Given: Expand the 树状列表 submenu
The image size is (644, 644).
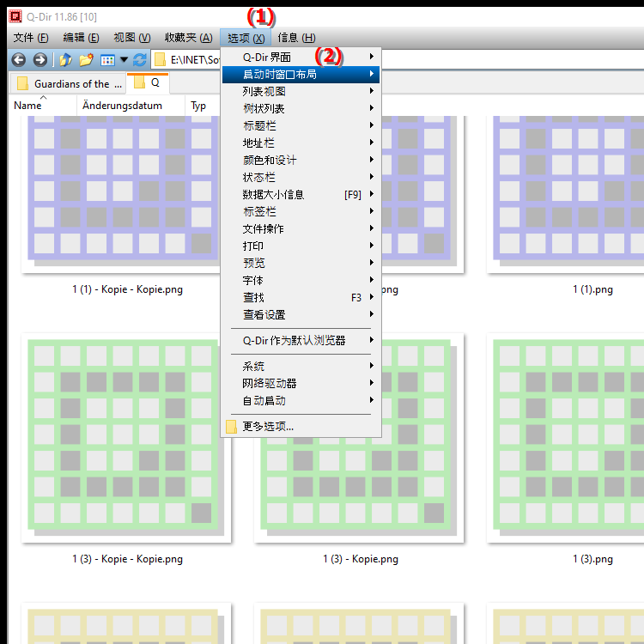Looking at the screenshot, I should click(x=301, y=108).
